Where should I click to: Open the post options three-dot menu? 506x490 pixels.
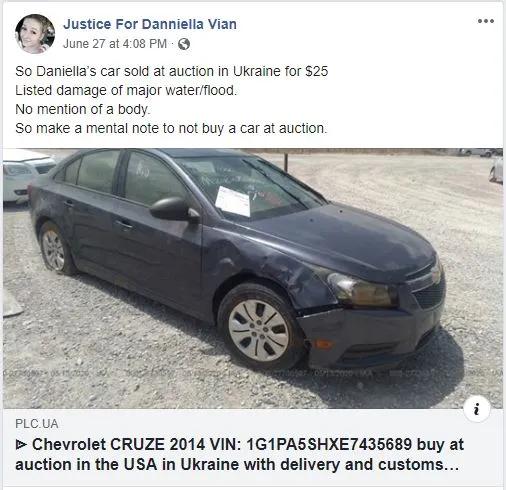tap(485, 21)
